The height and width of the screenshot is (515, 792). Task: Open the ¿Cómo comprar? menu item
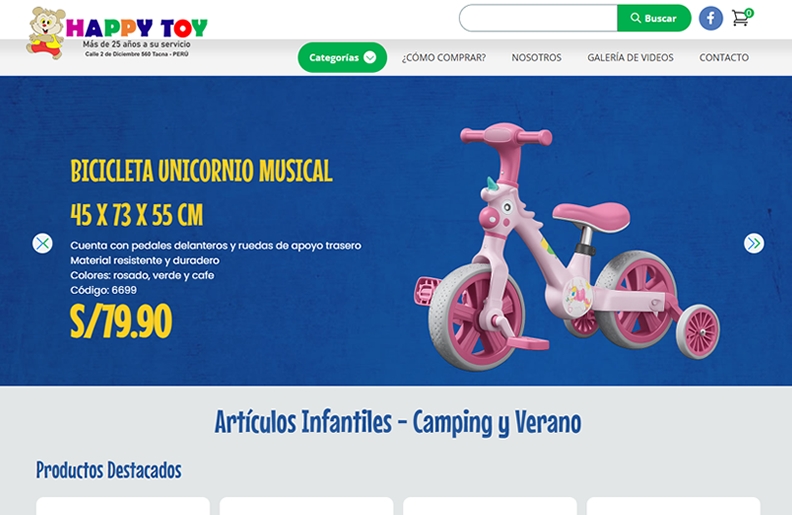point(443,58)
